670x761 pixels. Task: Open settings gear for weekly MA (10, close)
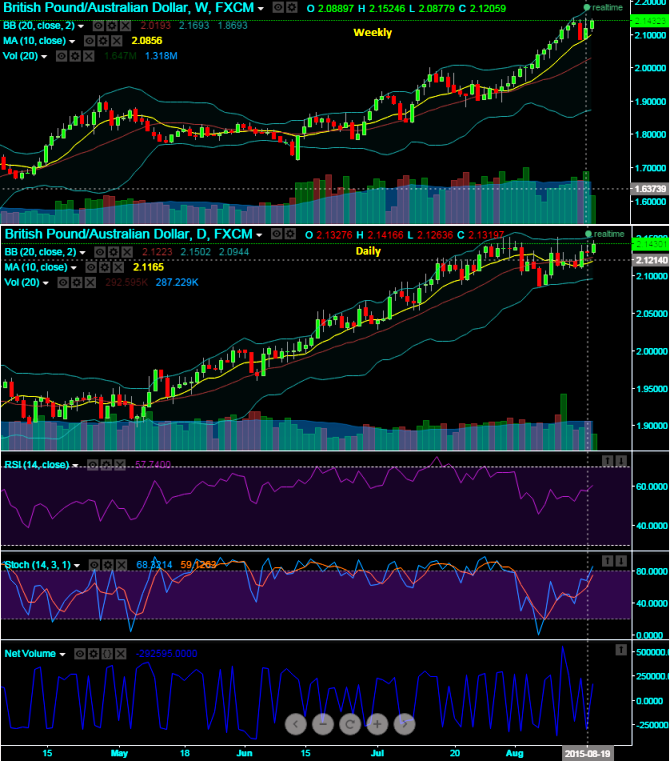coord(103,41)
